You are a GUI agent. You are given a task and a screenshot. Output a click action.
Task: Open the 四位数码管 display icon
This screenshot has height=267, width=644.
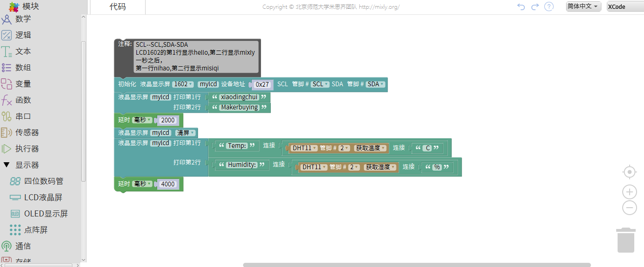click(x=15, y=181)
